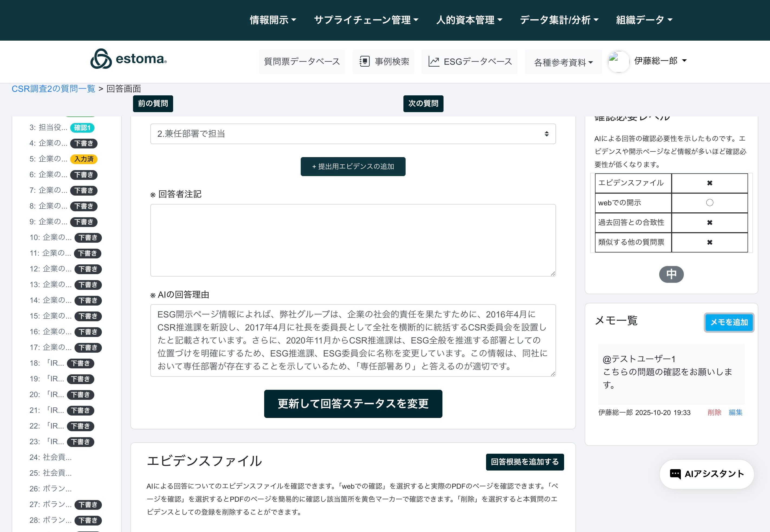Follow the CSR調査2の質問一覧 breadcrumb link
770x532 pixels.
click(53, 89)
